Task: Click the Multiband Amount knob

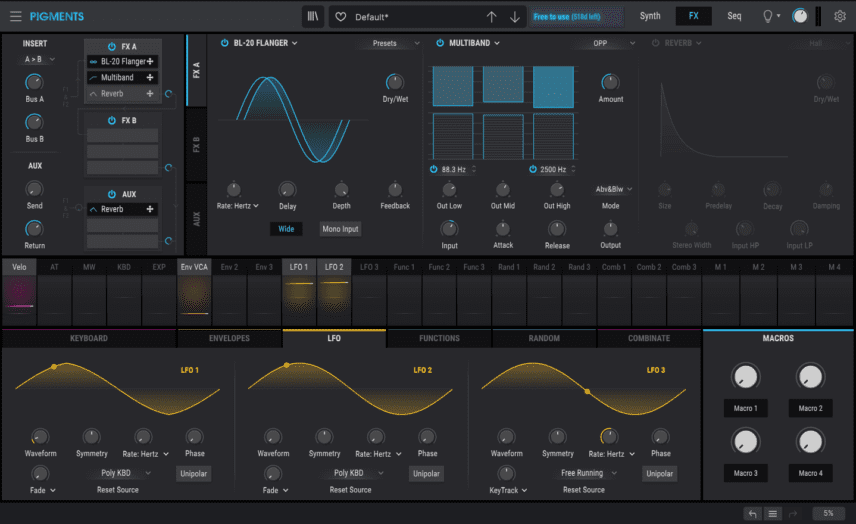Action: (610, 82)
